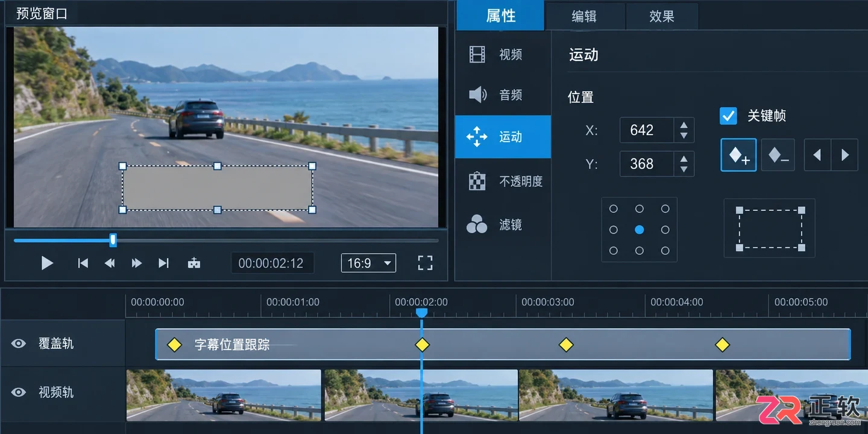Open the 16:9 aspect ratio dropdown

[368, 263]
